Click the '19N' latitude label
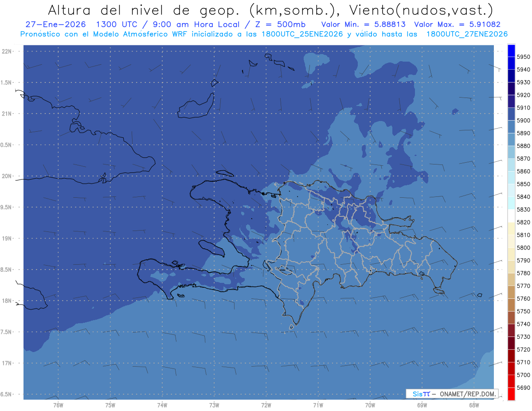The image size is (532, 411). click(x=8, y=238)
